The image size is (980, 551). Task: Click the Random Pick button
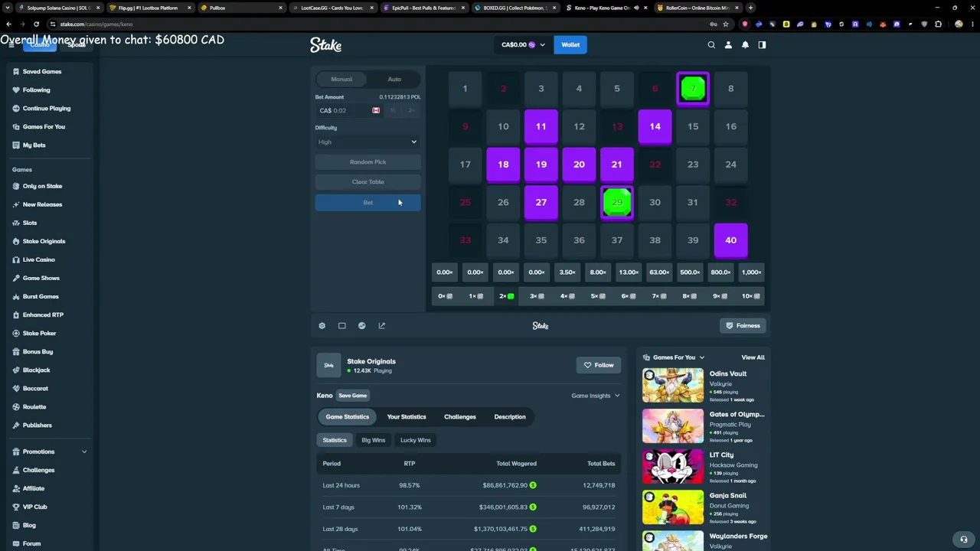pos(367,162)
